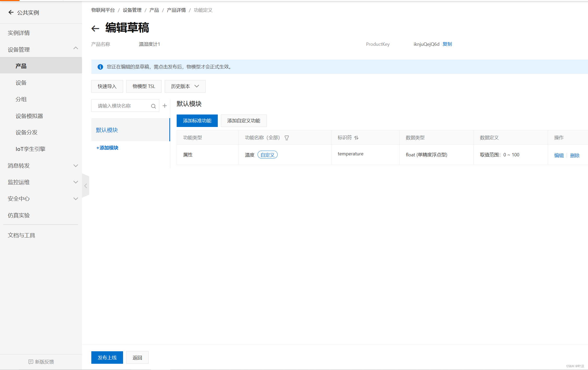Click the plus icon to add a new module
The width and height of the screenshot is (588, 370).
pyautogui.click(x=164, y=106)
